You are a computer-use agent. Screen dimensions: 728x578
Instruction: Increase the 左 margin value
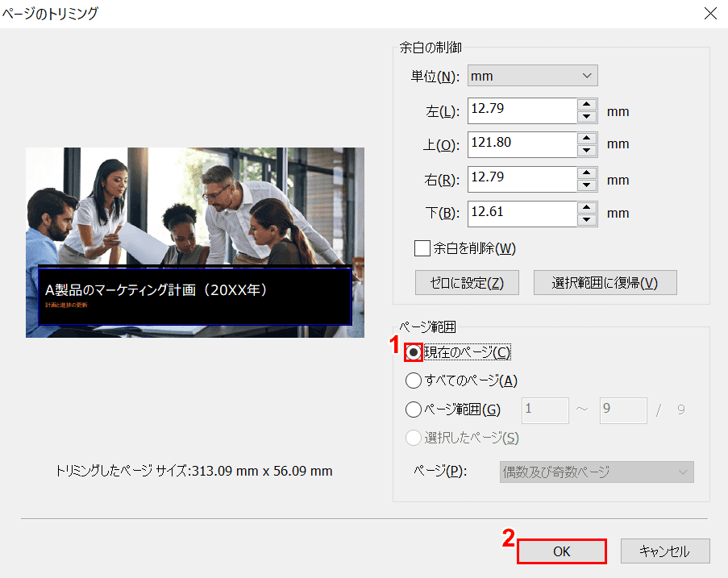coord(587,105)
